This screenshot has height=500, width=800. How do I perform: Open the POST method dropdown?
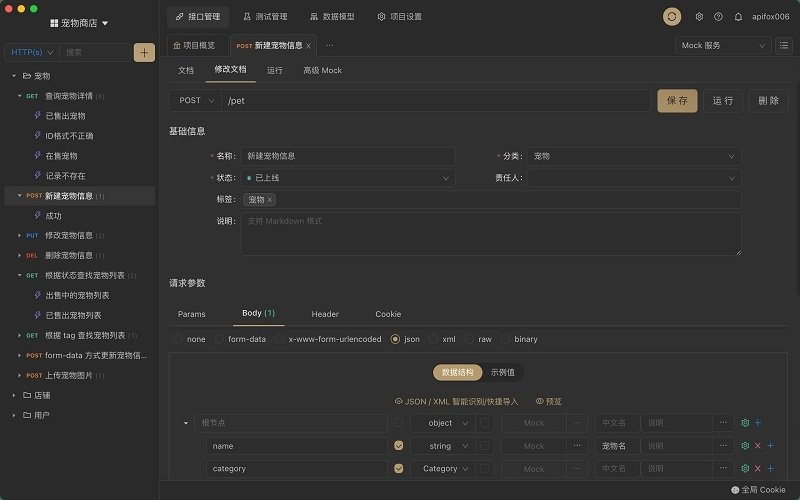pyautogui.click(x=195, y=101)
